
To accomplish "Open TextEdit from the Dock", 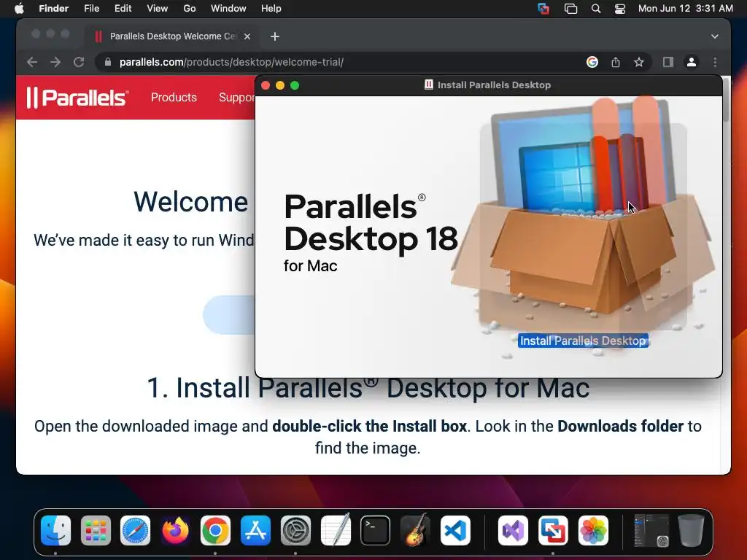I will pyautogui.click(x=336, y=530).
